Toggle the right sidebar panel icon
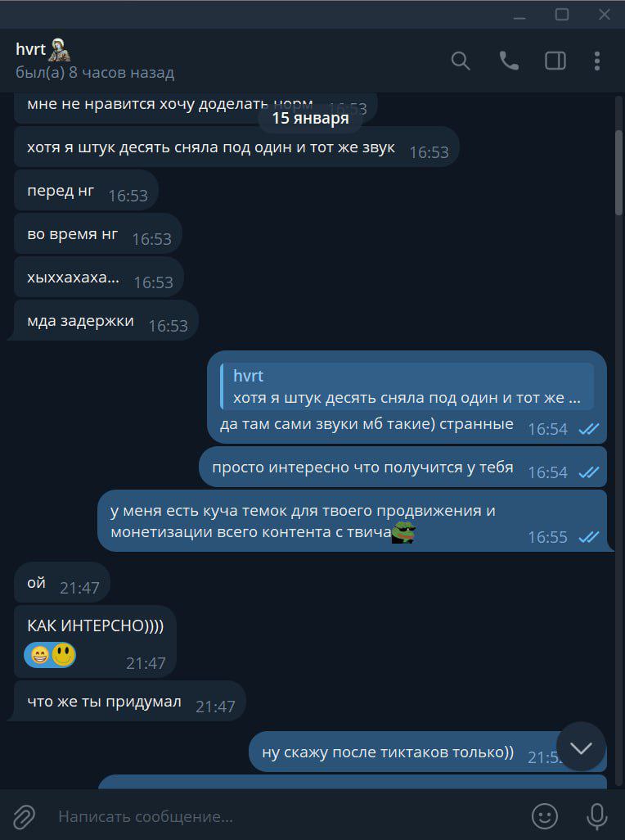 [x=555, y=61]
